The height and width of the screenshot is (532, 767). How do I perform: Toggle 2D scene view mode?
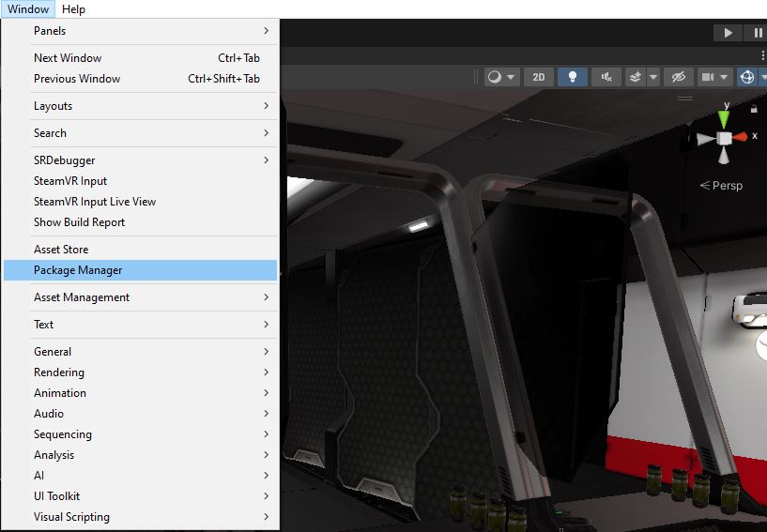pos(539,77)
